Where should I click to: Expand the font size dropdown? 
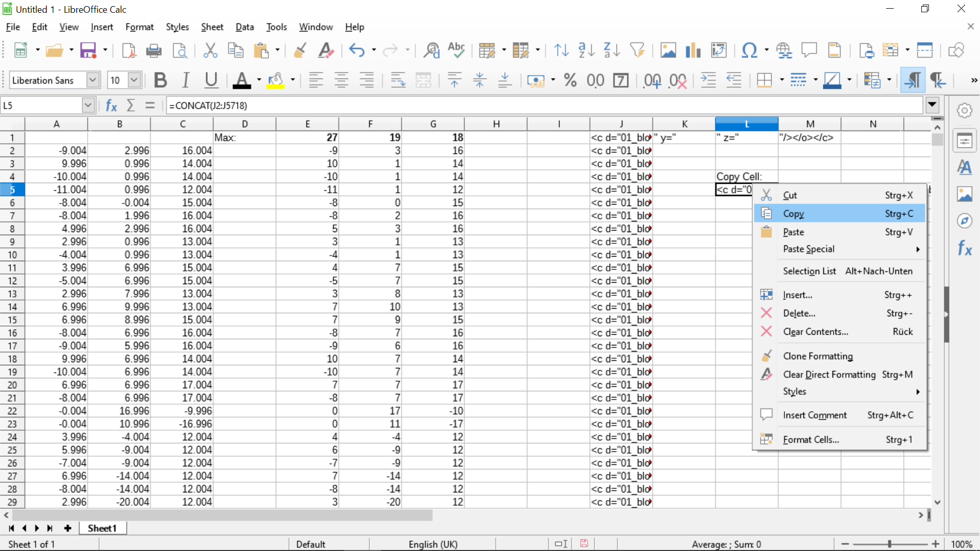pyautogui.click(x=134, y=80)
